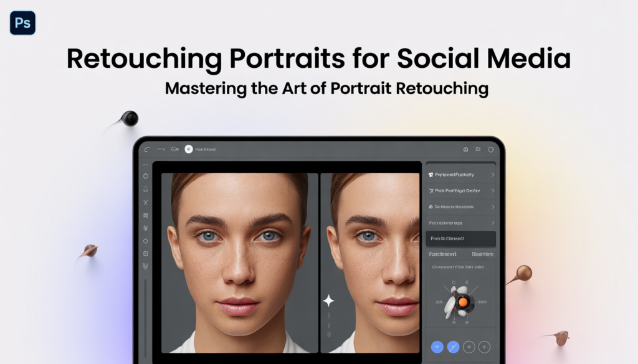638x364 pixels.
Task: Switch to the Functional tab in the panel
Action: [444, 254]
